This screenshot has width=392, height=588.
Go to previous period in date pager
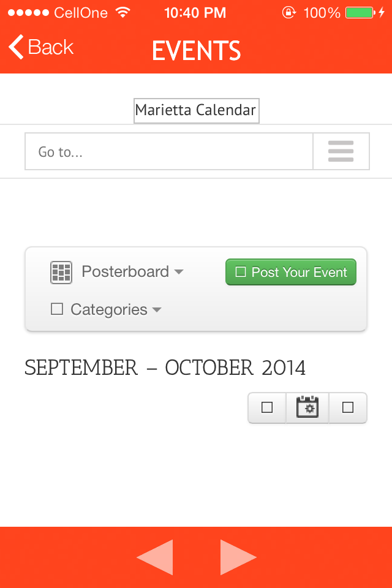[267, 407]
